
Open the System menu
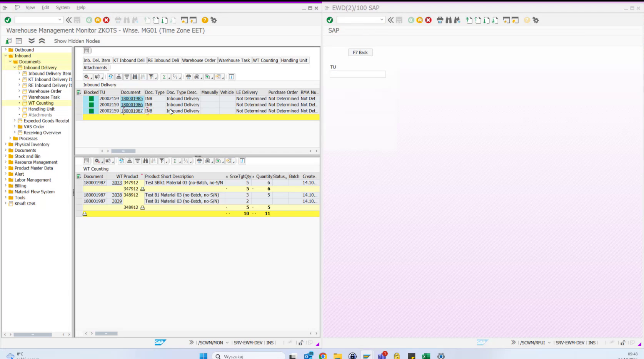click(62, 7)
